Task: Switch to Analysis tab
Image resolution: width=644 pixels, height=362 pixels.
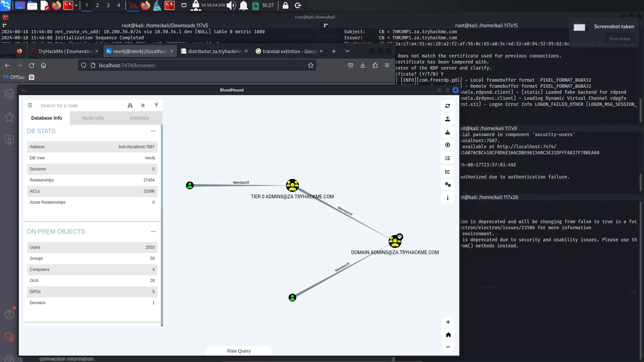Action: [x=139, y=118]
